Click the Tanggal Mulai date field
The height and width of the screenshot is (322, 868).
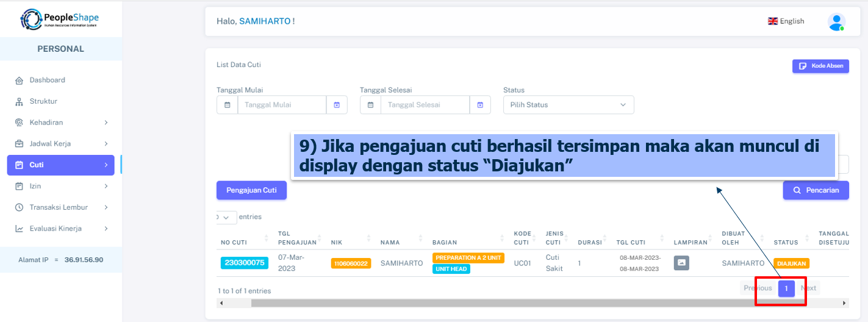pyautogui.click(x=282, y=105)
